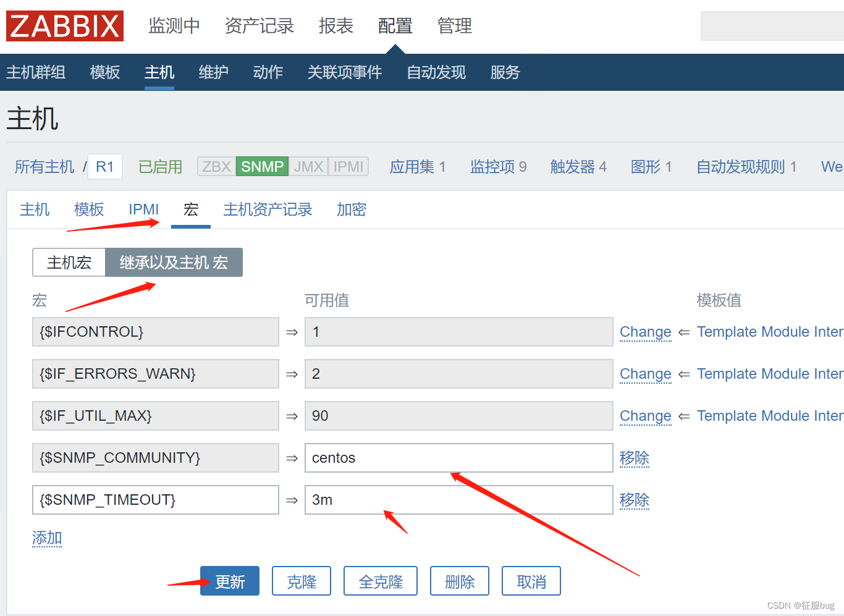Click the 取消 button
The image size is (844, 616).
[531, 581]
